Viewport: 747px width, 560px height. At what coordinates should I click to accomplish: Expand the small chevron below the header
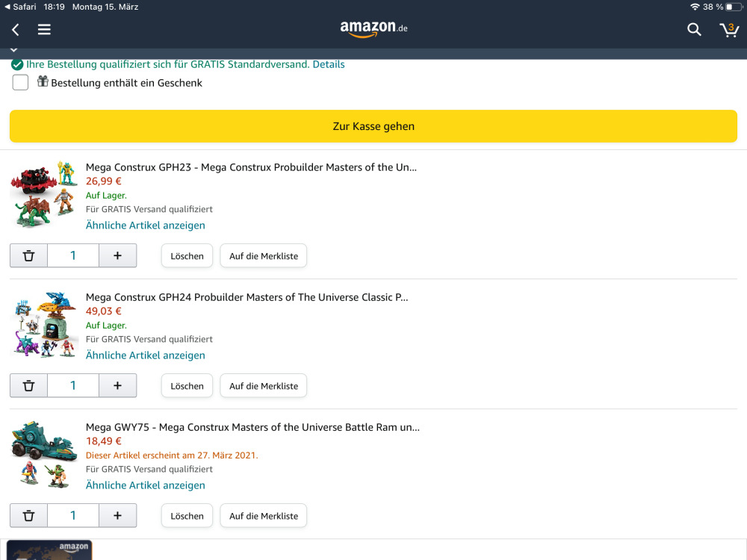pos(13,49)
